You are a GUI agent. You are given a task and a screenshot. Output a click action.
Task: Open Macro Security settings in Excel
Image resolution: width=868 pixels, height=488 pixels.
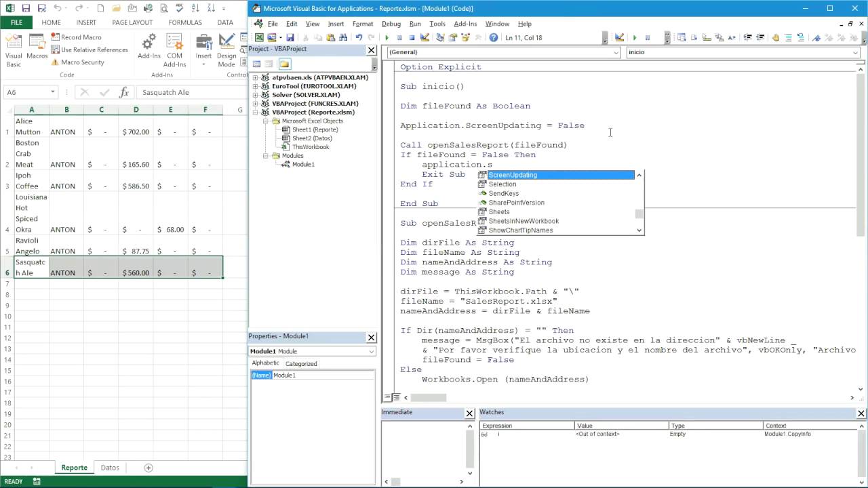[78, 62]
